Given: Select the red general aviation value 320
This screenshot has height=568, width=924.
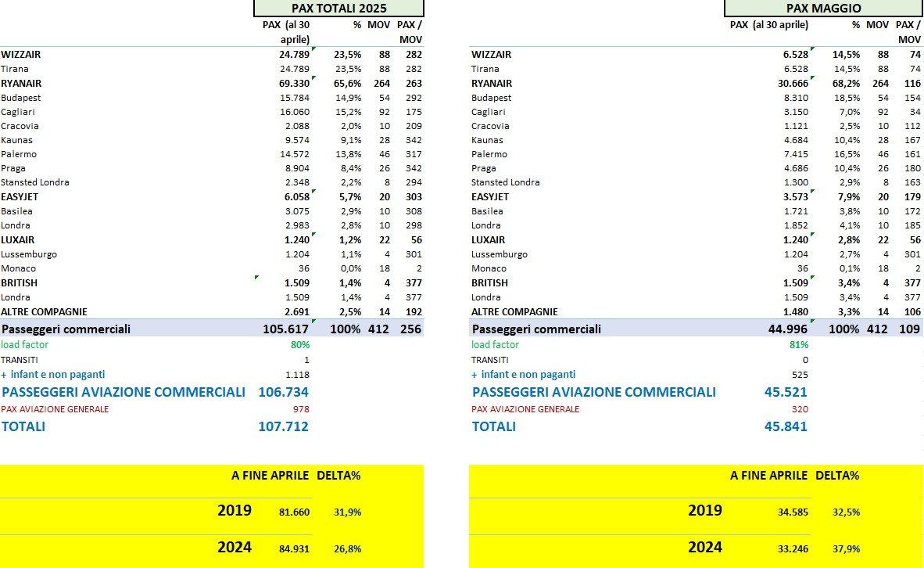Looking at the screenshot, I should pos(800,408).
